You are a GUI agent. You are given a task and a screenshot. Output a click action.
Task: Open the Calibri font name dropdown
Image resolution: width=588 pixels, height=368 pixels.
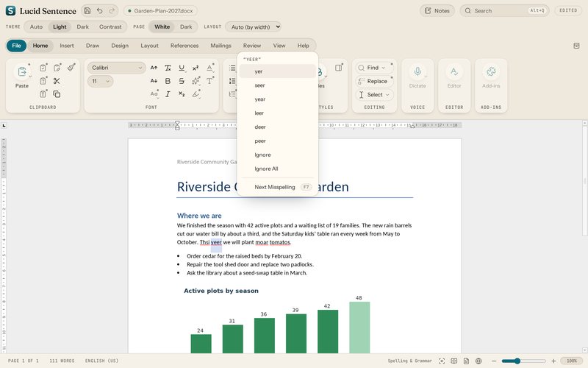pyautogui.click(x=117, y=68)
